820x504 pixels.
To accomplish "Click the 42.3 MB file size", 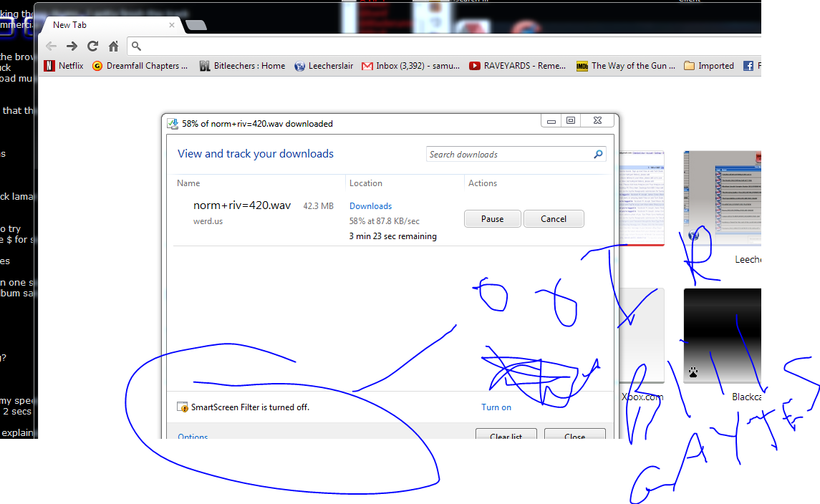I will tap(318, 206).
